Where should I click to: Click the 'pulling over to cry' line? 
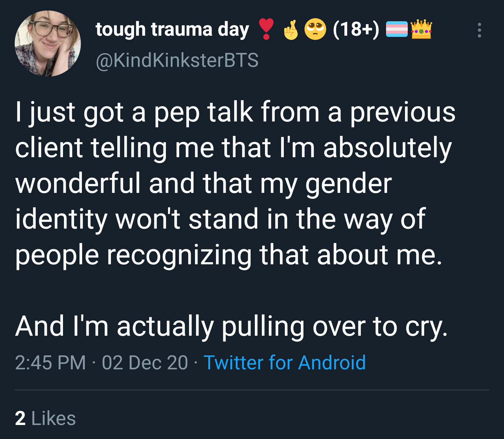pos(231,326)
